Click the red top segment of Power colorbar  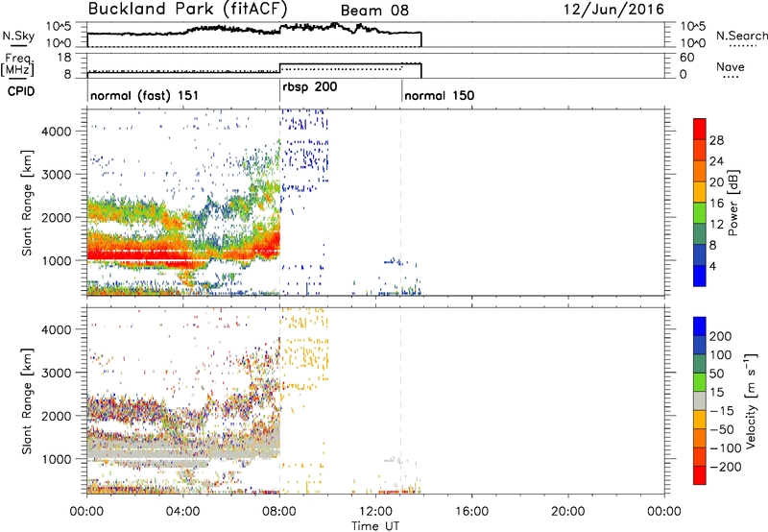(700, 129)
